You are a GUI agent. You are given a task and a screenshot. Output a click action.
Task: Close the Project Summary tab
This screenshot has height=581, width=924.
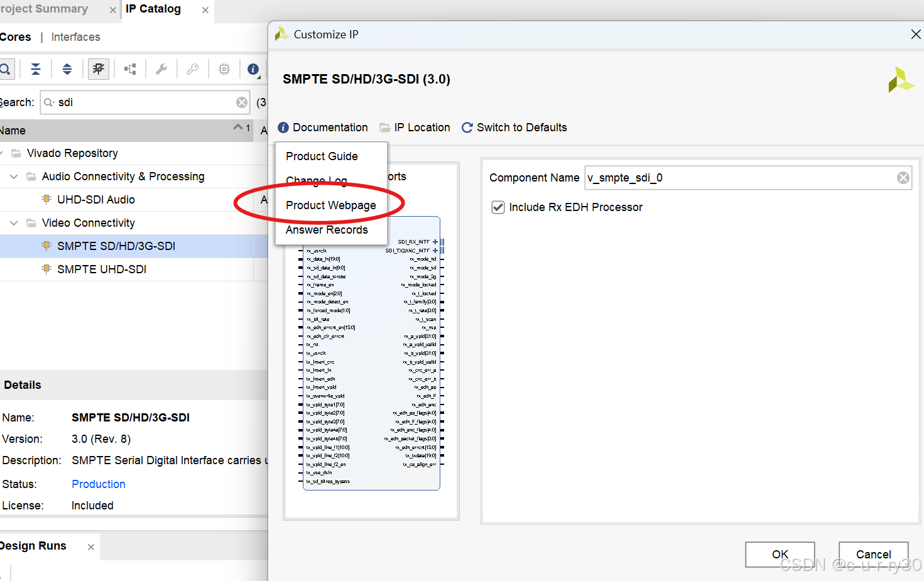point(113,10)
